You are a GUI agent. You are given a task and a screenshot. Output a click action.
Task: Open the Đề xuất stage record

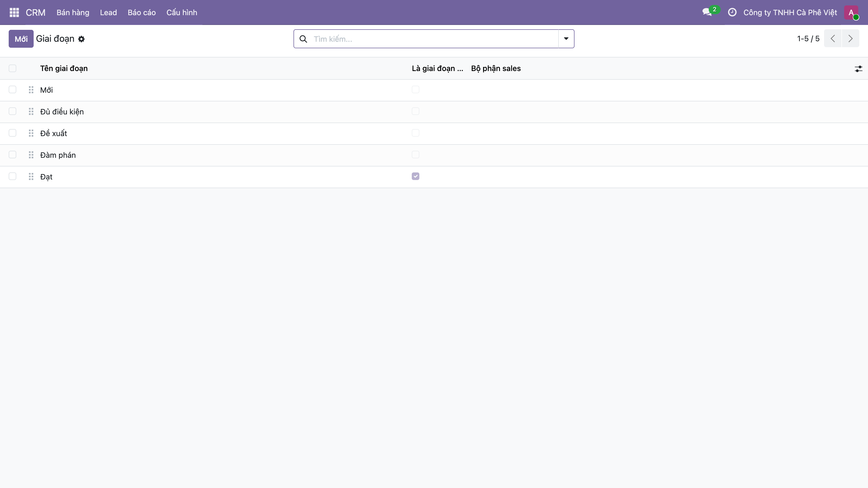point(54,133)
